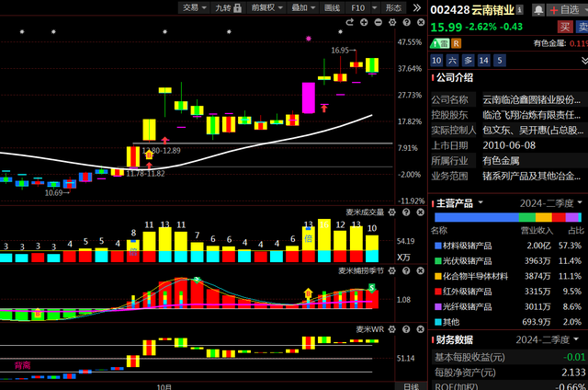Open the 形态 pattern tool
The image size is (588, 390).
pyautogui.click(x=393, y=7)
